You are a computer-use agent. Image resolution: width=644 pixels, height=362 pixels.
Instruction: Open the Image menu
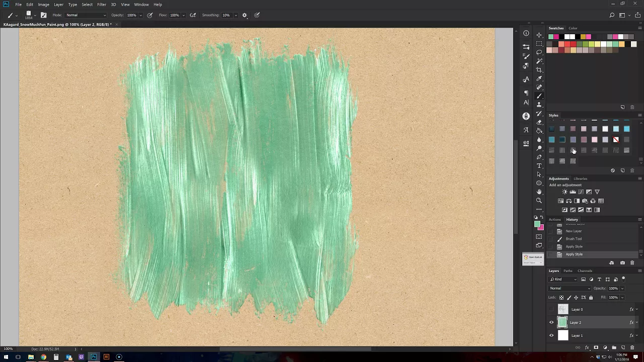point(43,5)
